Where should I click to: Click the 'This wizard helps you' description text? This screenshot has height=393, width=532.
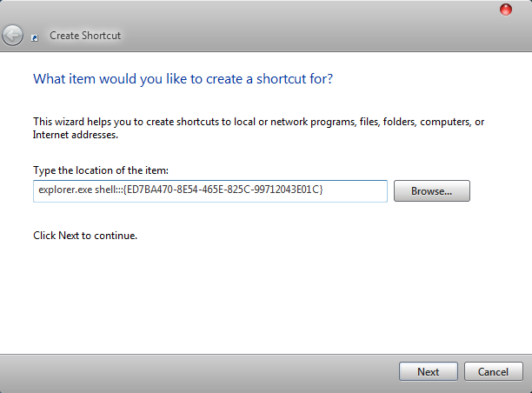pos(258,128)
